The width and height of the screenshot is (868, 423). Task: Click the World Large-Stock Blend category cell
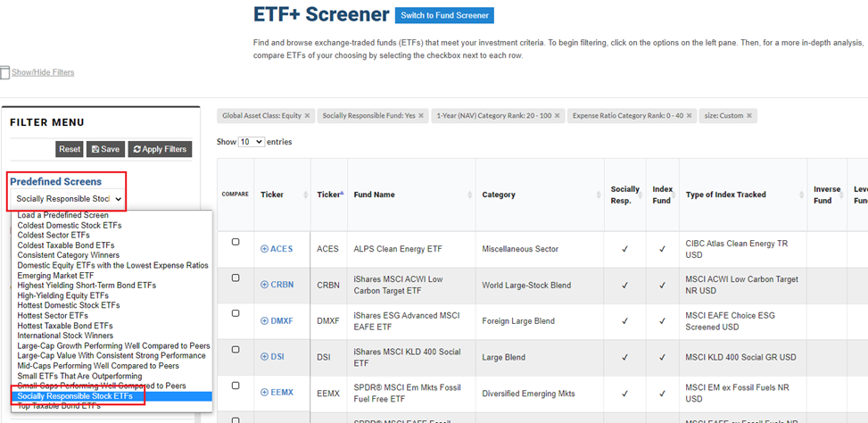pos(540,286)
